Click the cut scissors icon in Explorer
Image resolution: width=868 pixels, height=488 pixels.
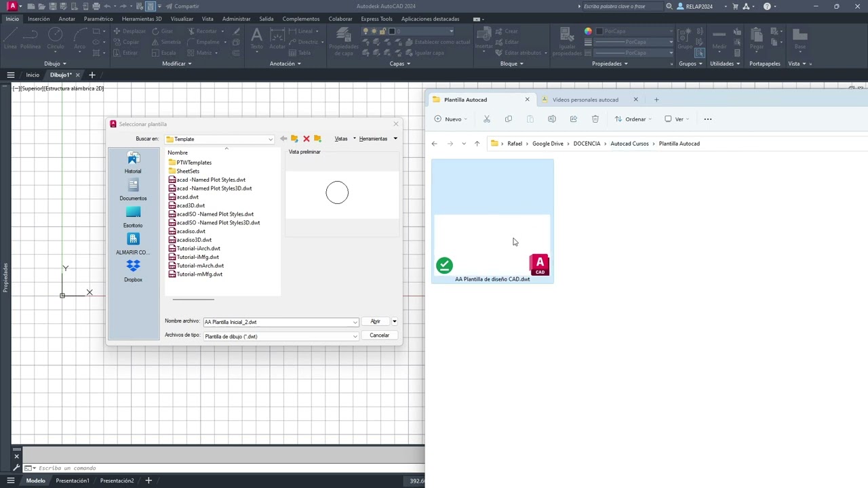click(x=486, y=119)
